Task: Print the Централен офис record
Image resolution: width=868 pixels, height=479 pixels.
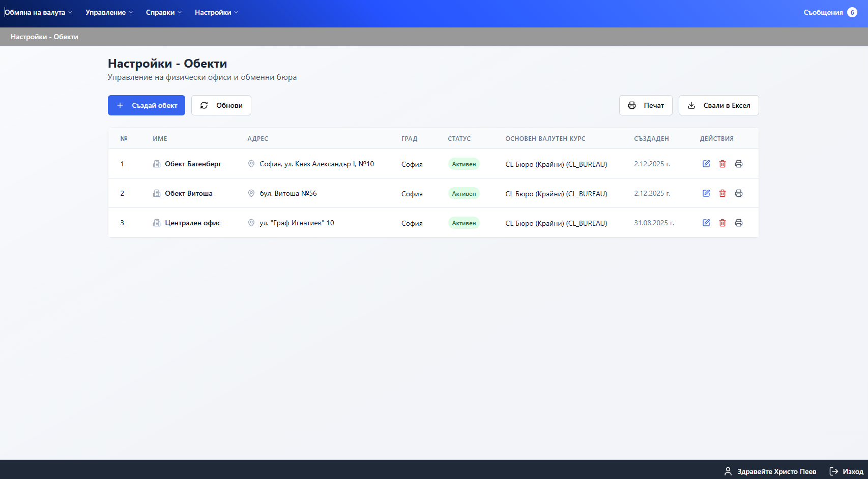Action: (x=739, y=223)
